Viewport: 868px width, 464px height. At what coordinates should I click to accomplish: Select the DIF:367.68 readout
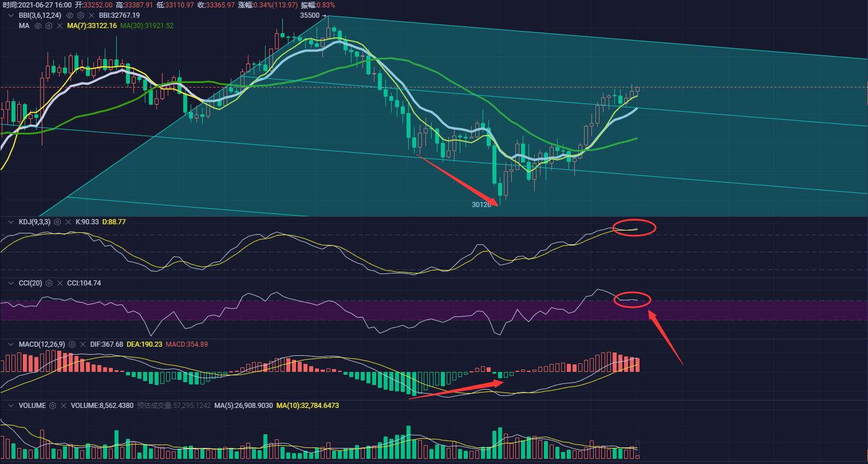click(106, 344)
